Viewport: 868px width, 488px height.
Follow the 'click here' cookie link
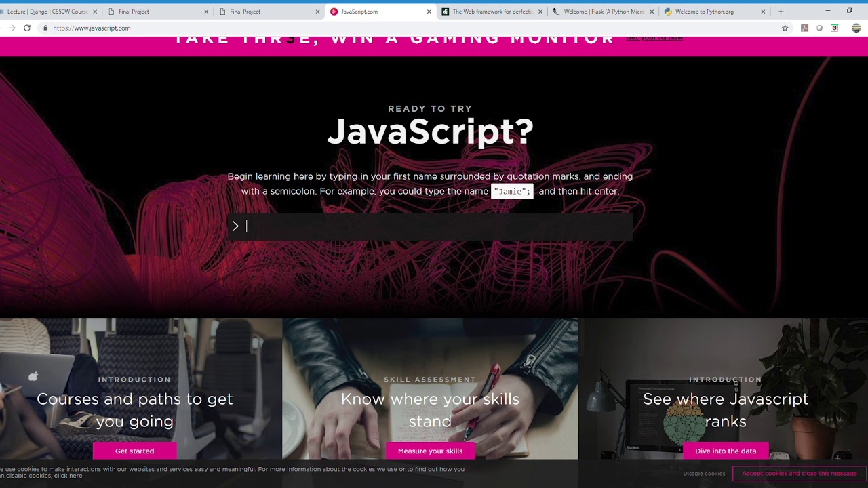pos(68,476)
